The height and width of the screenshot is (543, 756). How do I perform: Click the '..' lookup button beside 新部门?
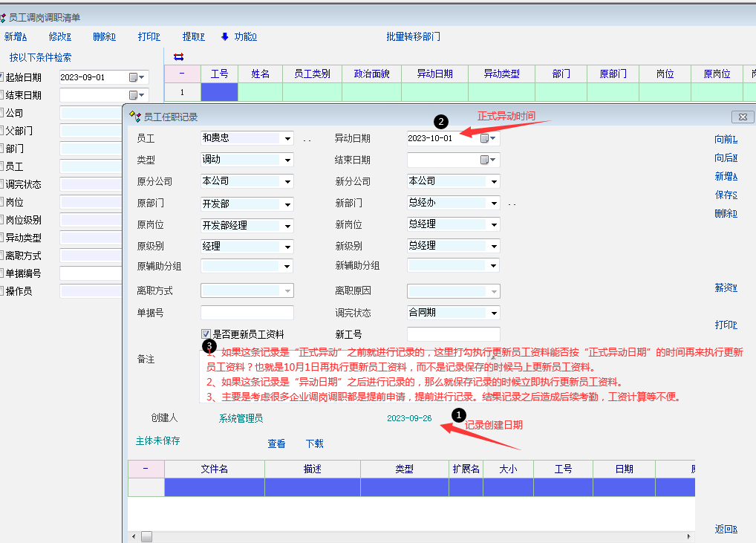pos(512,204)
